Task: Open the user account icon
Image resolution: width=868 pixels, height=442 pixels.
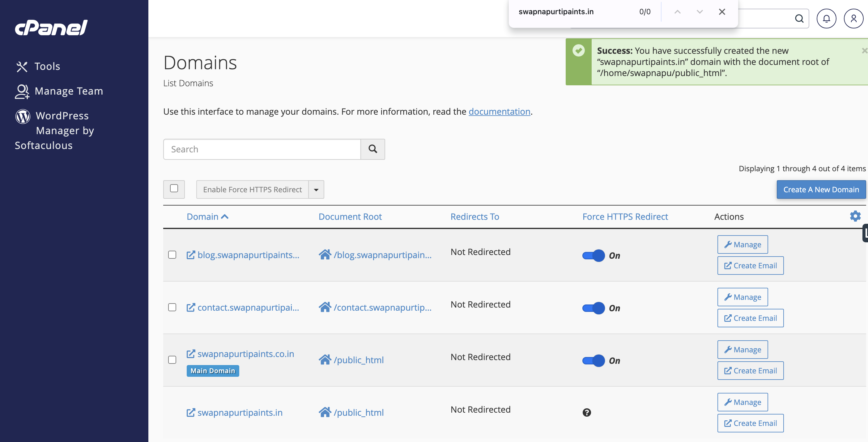Action: pyautogui.click(x=853, y=19)
